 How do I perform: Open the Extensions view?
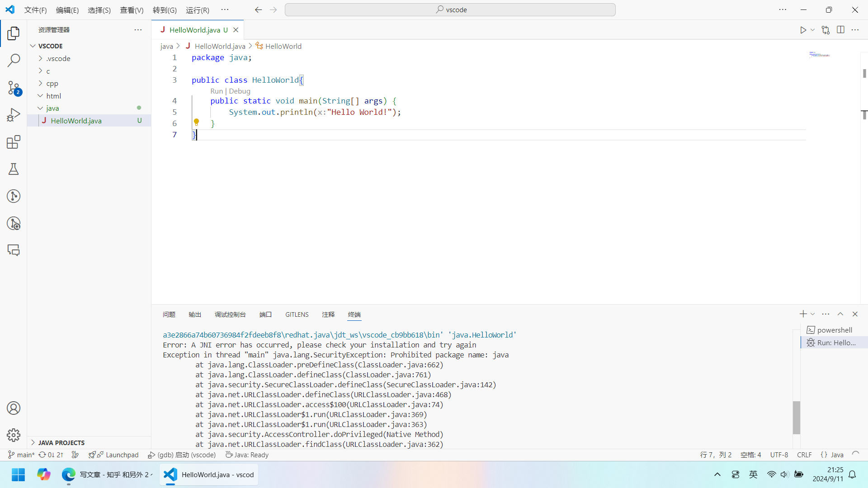tap(14, 142)
